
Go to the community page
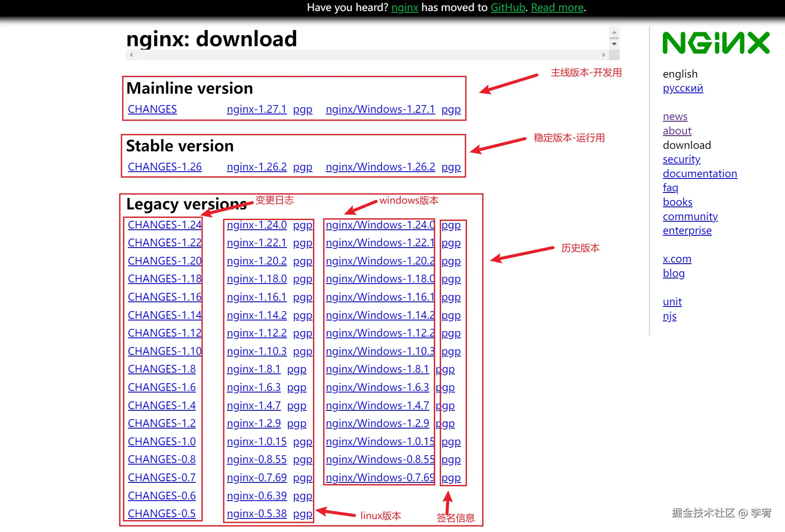pos(690,217)
